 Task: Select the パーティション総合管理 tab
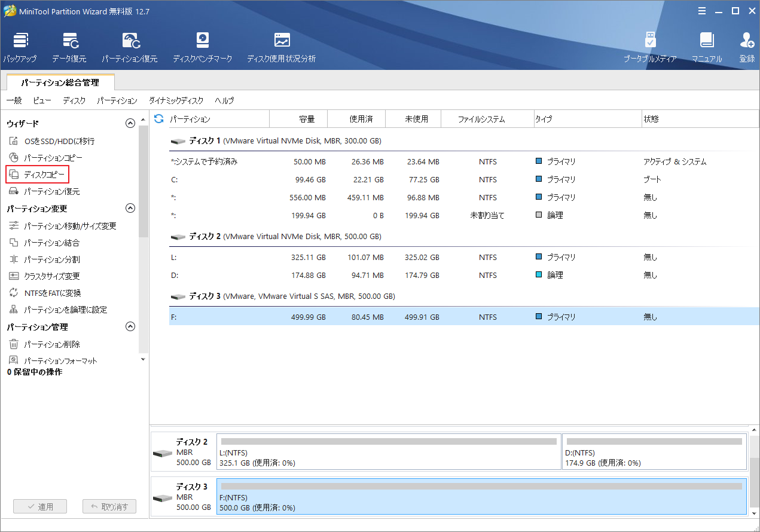pyautogui.click(x=60, y=82)
